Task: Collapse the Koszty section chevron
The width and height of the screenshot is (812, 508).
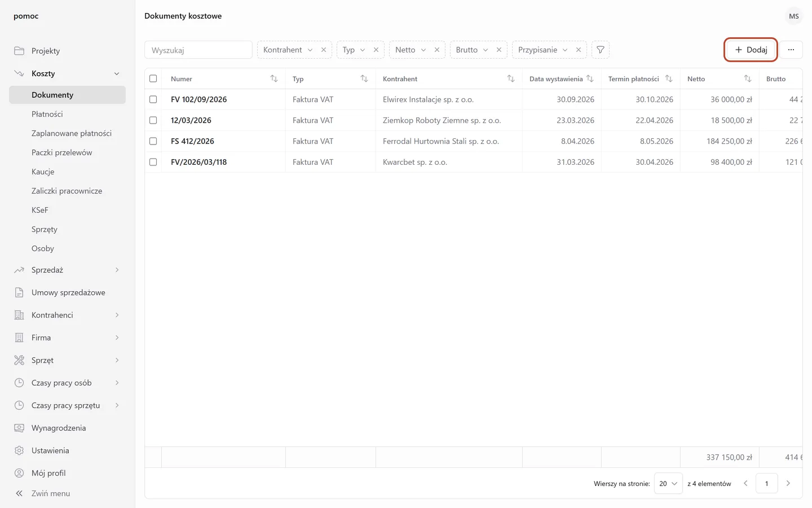Action: (x=117, y=73)
